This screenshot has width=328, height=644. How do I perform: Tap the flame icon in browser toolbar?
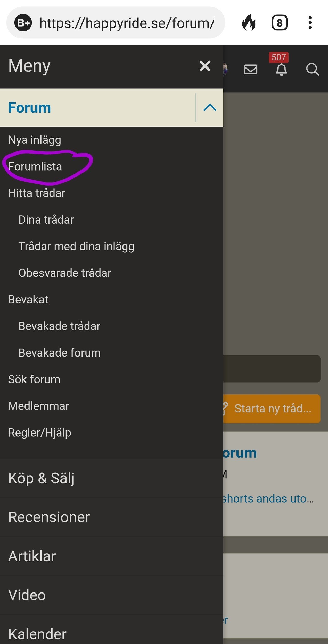(x=249, y=23)
